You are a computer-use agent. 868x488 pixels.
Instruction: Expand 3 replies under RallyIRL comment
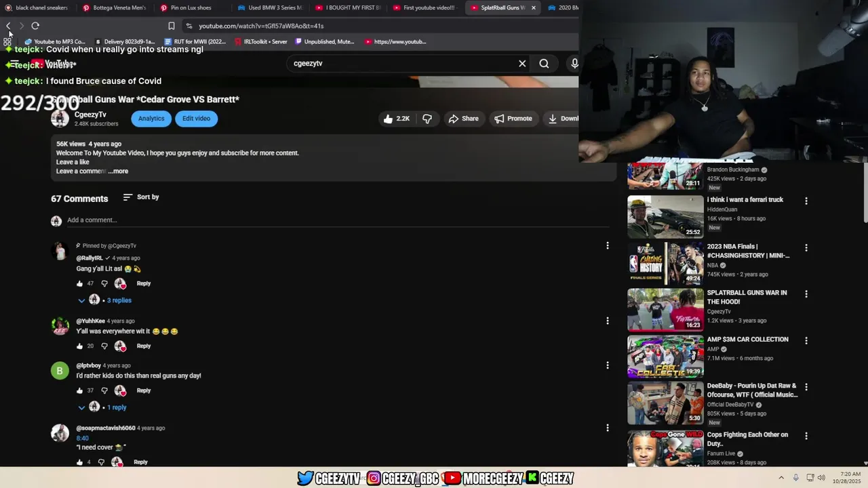(104, 300)
